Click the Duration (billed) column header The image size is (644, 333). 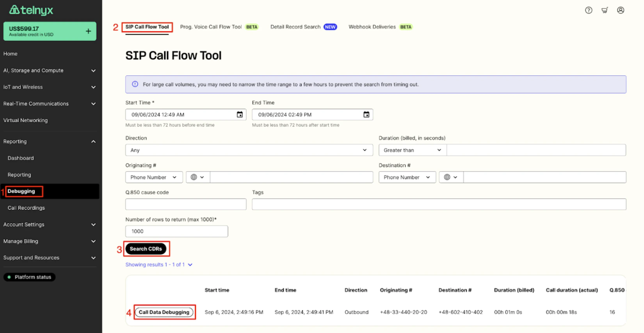(x=514, y=290)
